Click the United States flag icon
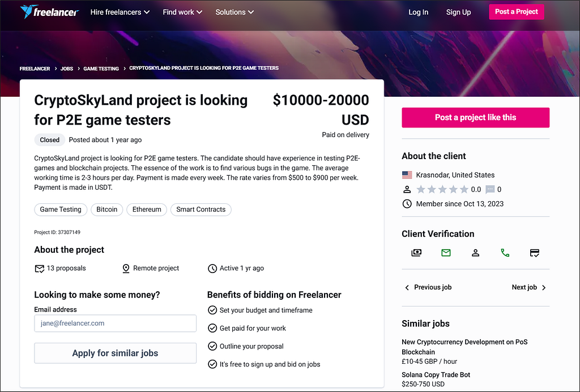The image size is (580, 392). [407, 174]
